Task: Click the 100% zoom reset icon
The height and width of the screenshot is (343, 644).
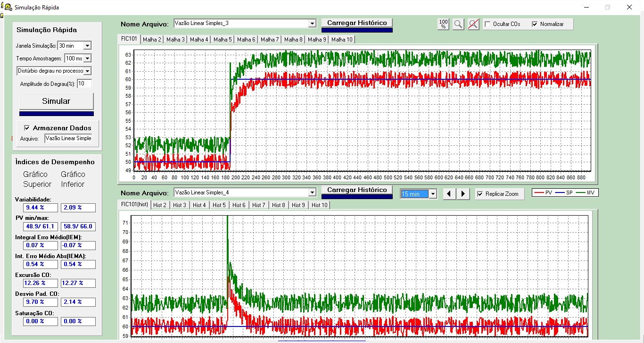Action: click(444, 24)
